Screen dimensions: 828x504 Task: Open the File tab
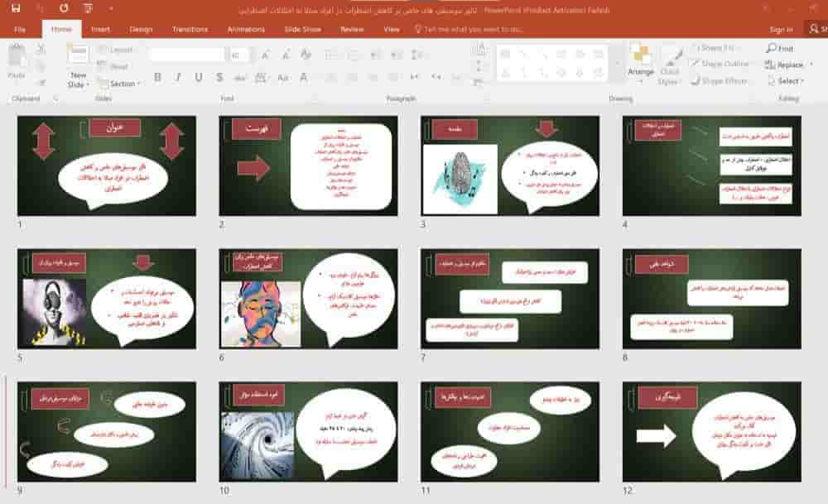click(20, 30)
